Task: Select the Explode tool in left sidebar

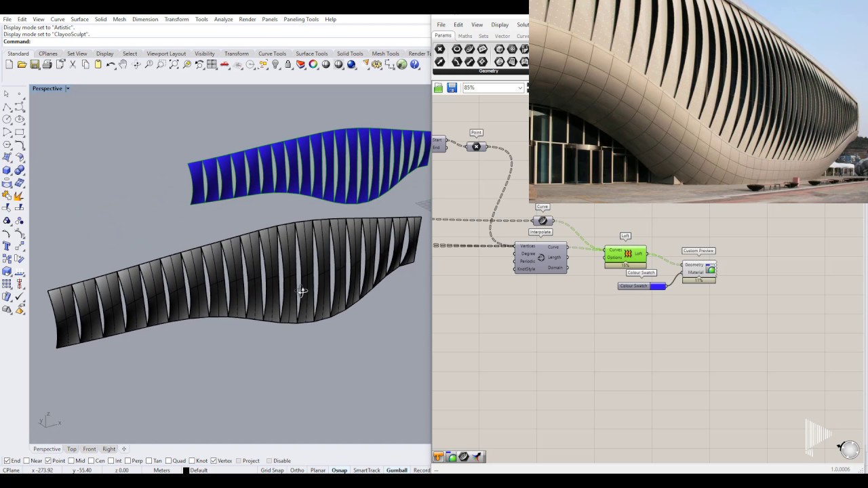Action: [x=19, y=197]
